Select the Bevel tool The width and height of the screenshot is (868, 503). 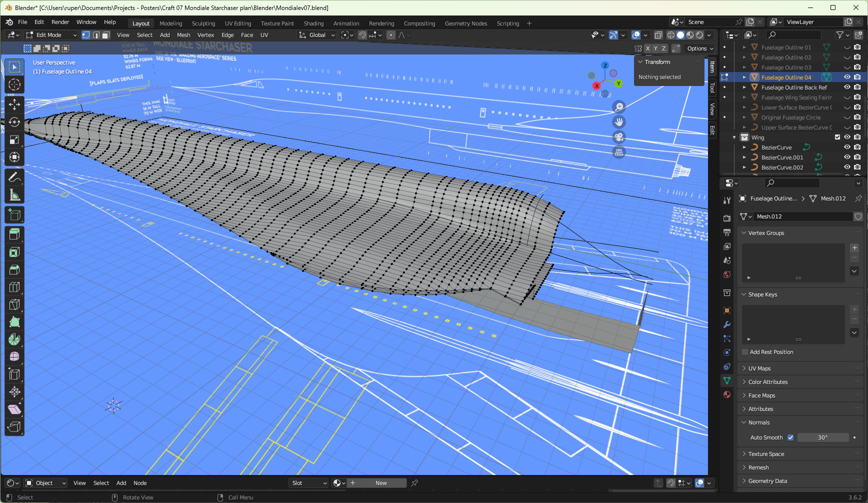coord(14,269)
